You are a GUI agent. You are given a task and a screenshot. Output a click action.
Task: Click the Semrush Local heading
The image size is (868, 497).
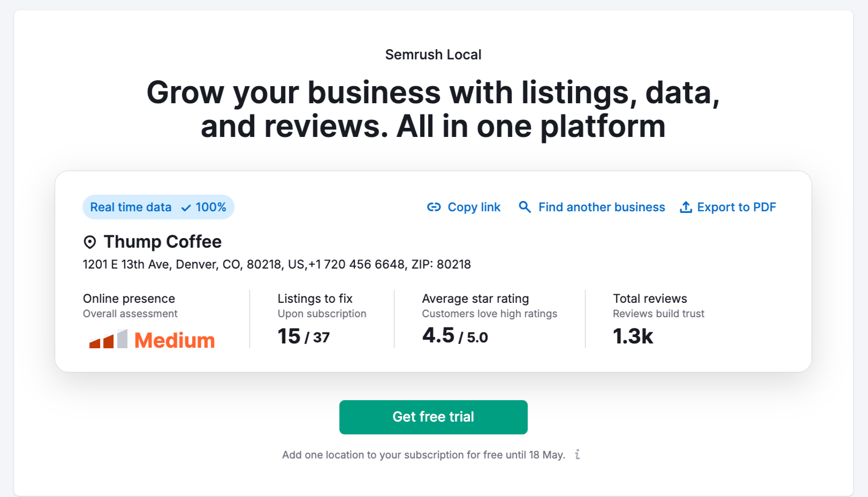pos(433,55)
